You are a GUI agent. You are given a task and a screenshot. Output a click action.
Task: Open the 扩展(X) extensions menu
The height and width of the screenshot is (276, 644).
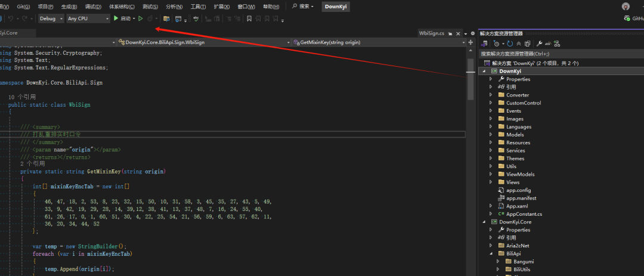222,7
